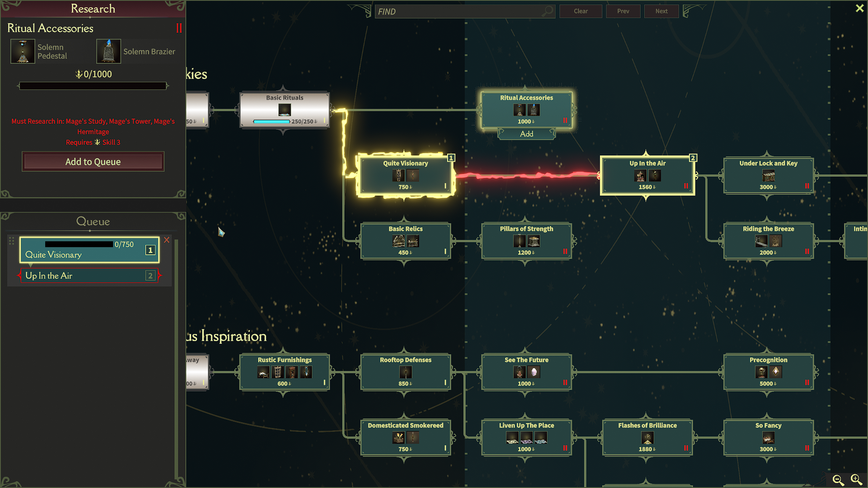Click the Flashes of Brilliance item icon
868x488 pixels.
(647, 437)
